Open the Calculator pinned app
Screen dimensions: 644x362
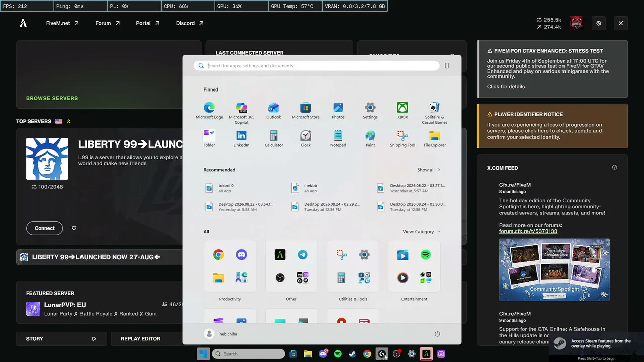274,139
